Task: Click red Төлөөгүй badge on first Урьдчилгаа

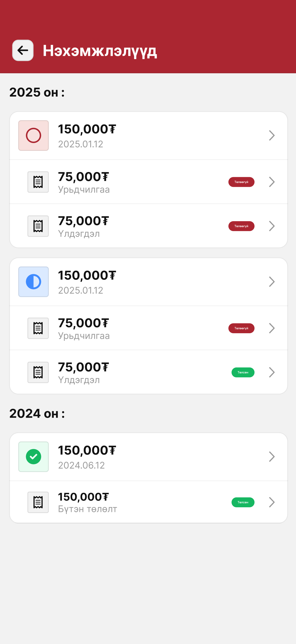Action: pos(241,182)
